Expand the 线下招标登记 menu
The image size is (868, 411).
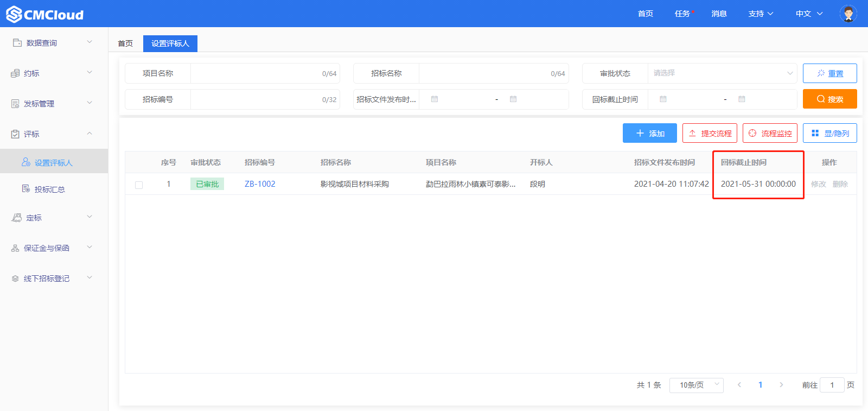tap(90, 277)
